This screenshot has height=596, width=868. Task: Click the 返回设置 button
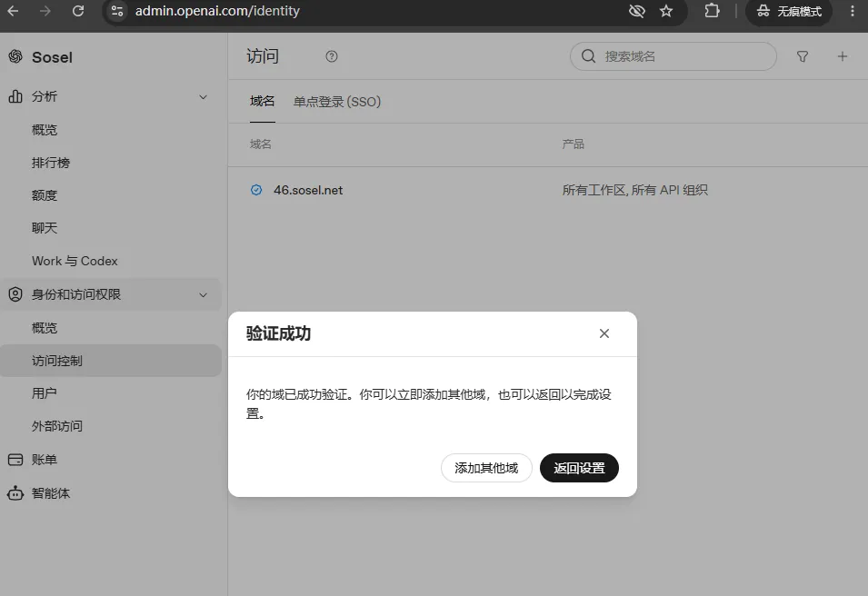point(579,468)
